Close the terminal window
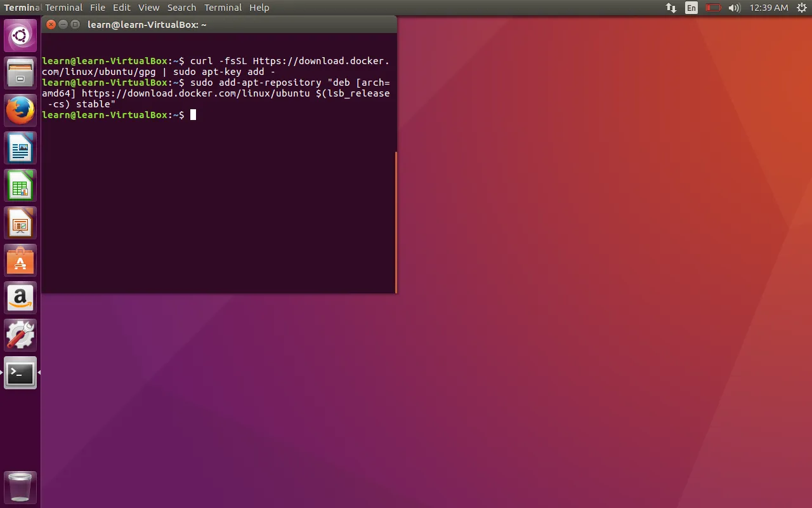Viewport: 812px width, 508px height. [51, 25]
